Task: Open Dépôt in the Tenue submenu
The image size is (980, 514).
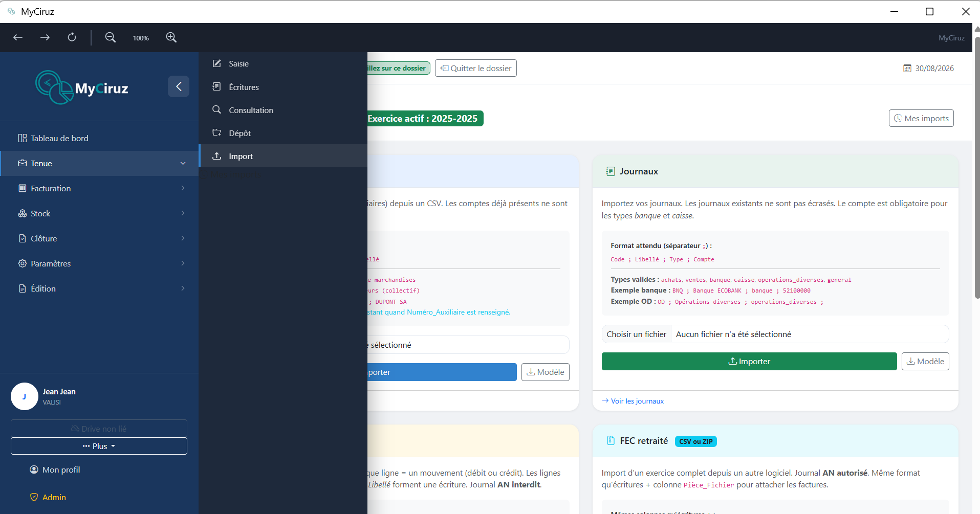Action: point(283,133)
